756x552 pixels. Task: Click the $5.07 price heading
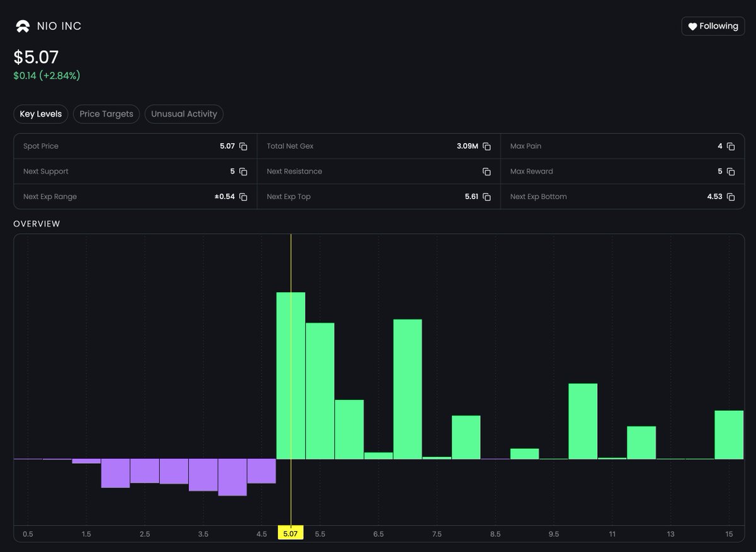[x=37, y=57]
